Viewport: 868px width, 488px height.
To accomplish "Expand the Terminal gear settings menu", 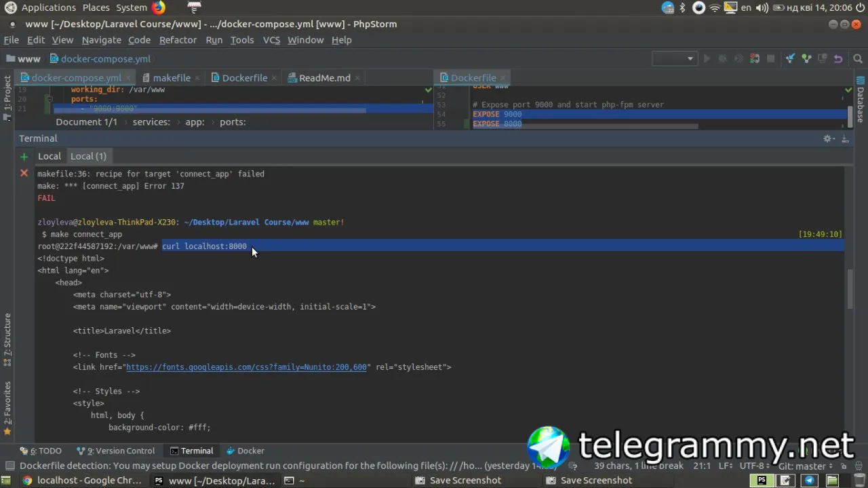I will pyautogui.click(x=828, y=138).
